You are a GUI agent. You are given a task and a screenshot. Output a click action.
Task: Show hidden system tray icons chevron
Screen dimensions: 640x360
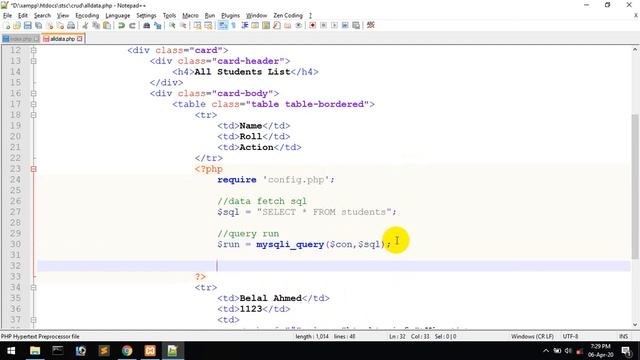[x=546, y=351]
